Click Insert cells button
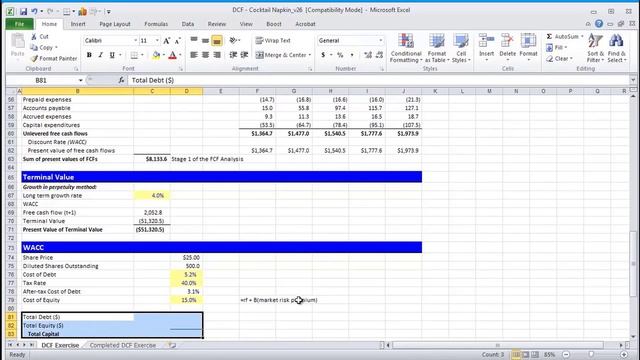Screen dimensions: 640x360 (x=487, y=48)
